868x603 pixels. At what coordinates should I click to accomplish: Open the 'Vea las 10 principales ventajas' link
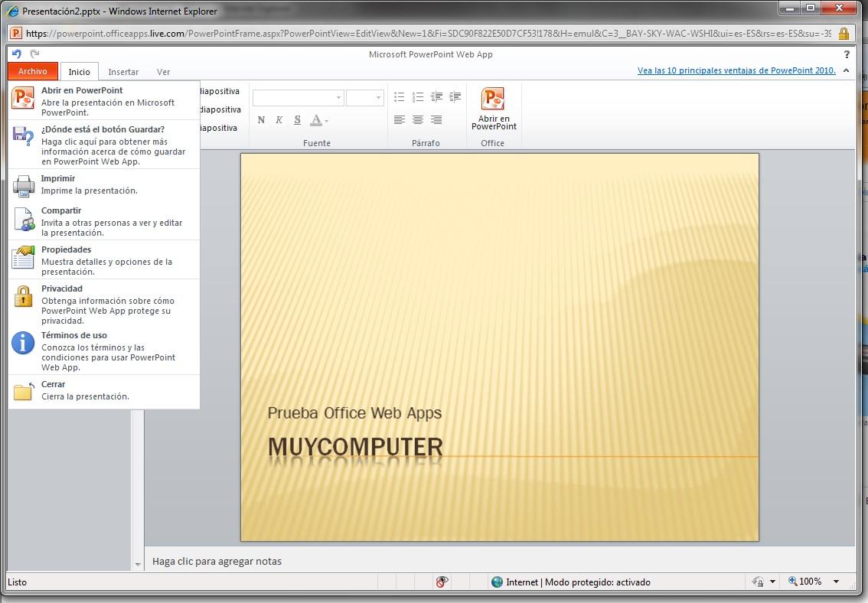[736, 70]
